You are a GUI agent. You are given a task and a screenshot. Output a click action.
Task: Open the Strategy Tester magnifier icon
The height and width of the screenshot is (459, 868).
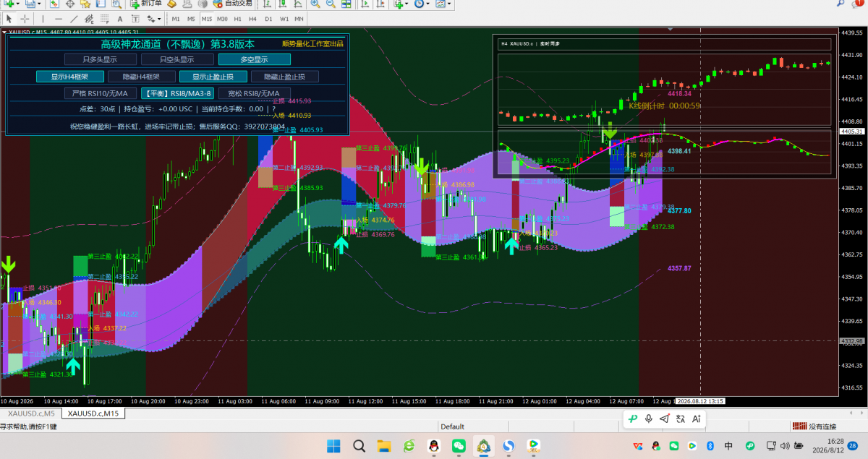pos(116,5)
